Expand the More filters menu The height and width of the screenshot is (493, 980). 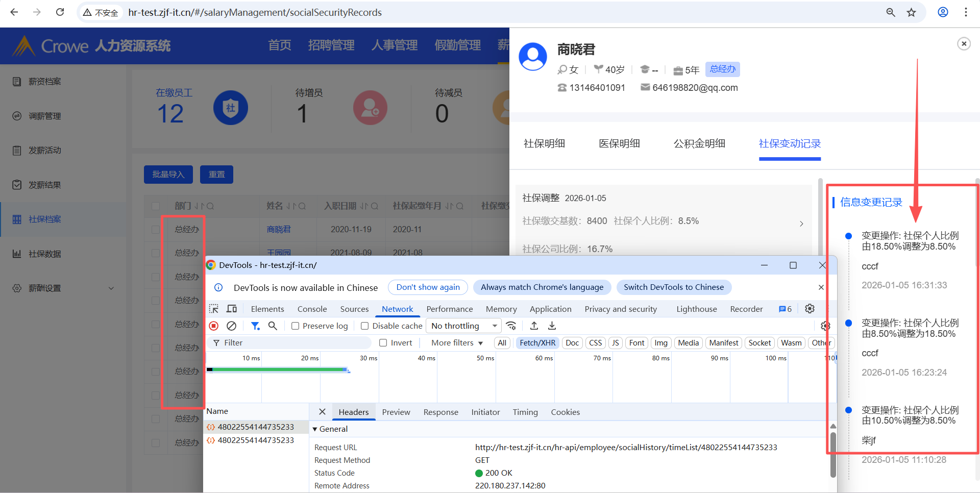(x=457, y=343)
